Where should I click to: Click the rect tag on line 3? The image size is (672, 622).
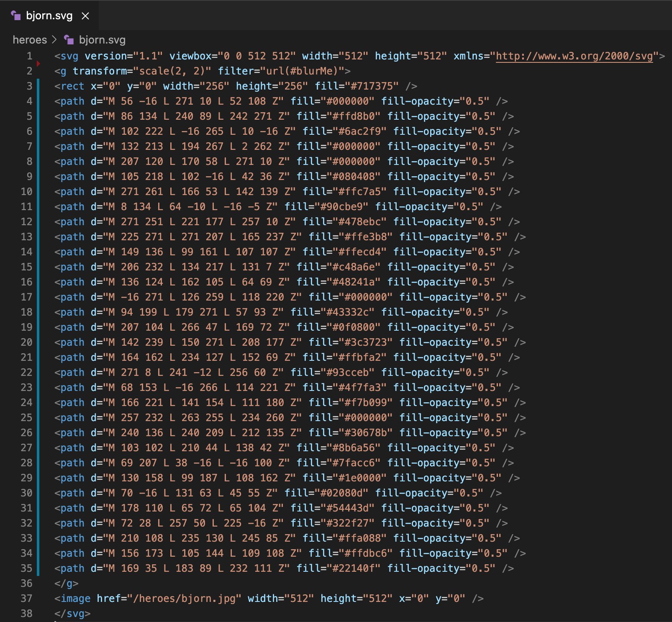(x=72, y=86)
